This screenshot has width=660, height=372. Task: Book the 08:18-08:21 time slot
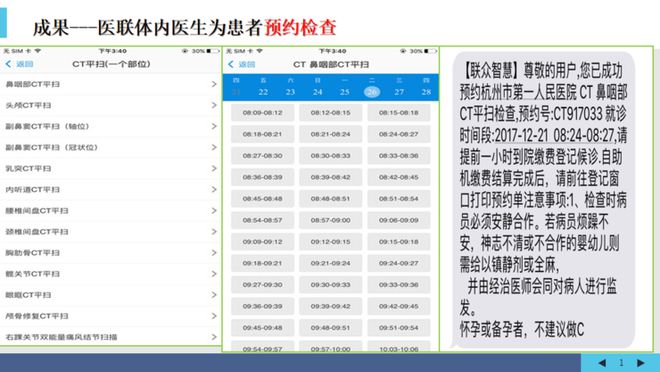coord(263,134)
